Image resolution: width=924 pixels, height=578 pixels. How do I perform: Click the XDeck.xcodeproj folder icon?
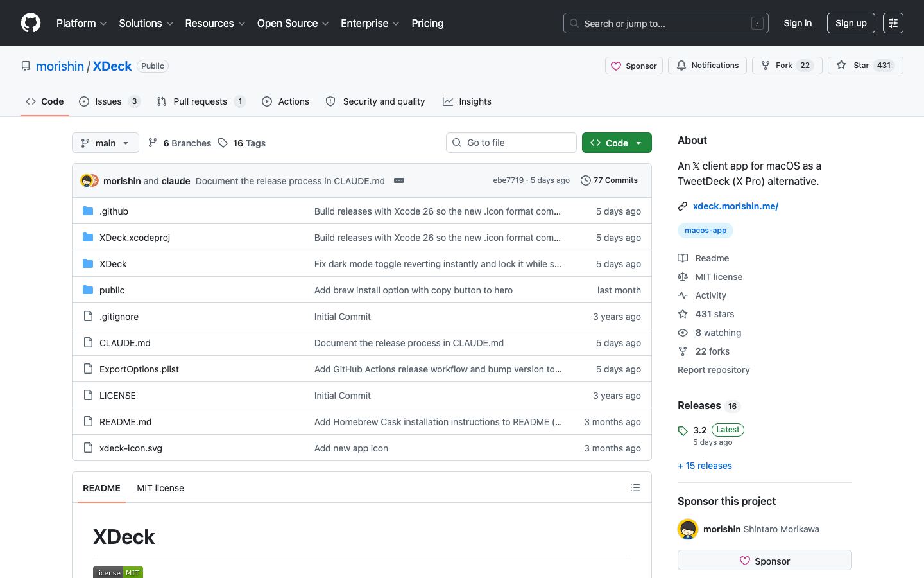pyautogui.click(x=88, y=238)
